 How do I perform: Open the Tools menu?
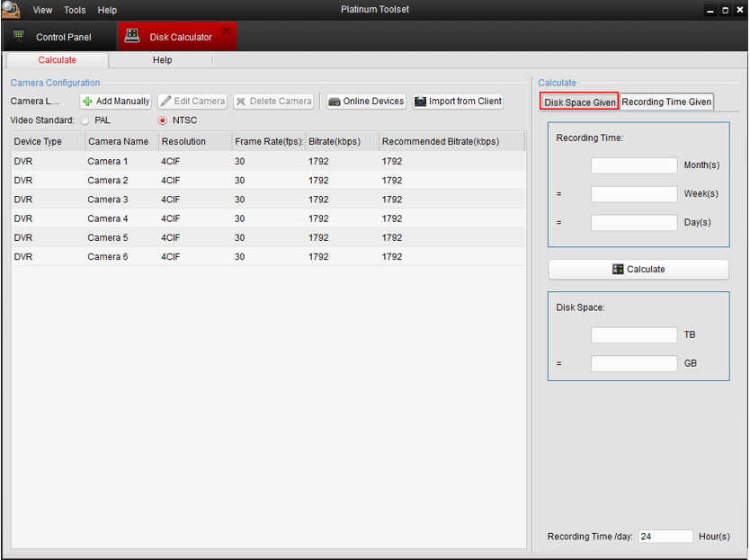pyautogui.click(x=75, y=10)
